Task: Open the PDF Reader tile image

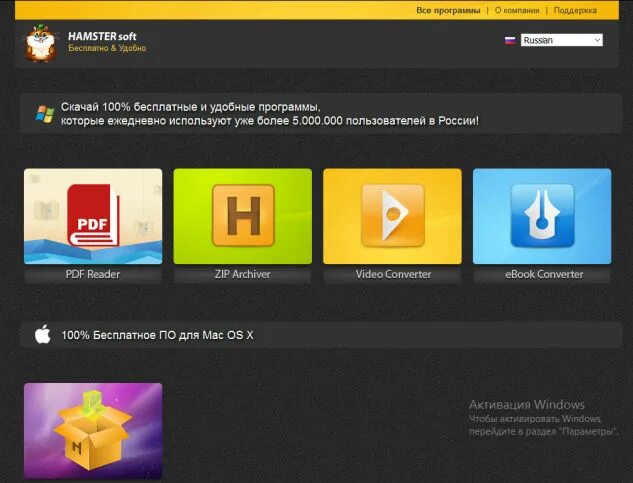Action: pyautogui.click(x=93, y=216)
